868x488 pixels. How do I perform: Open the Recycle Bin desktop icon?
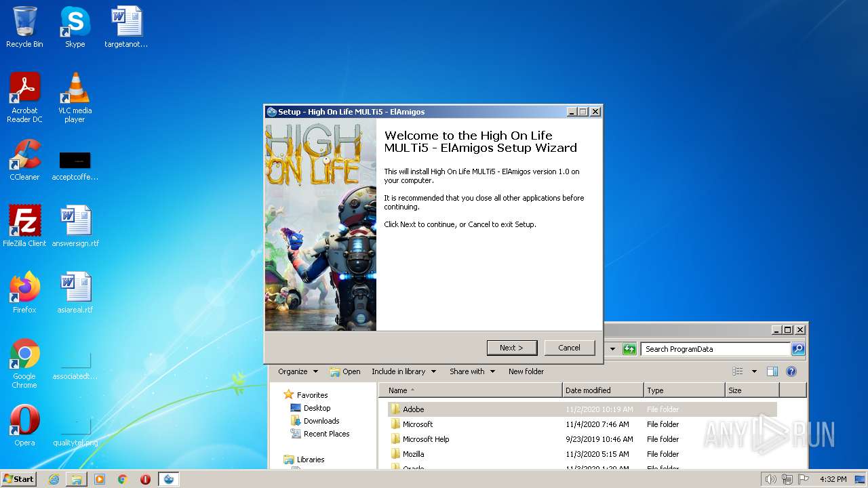point(24,27)
